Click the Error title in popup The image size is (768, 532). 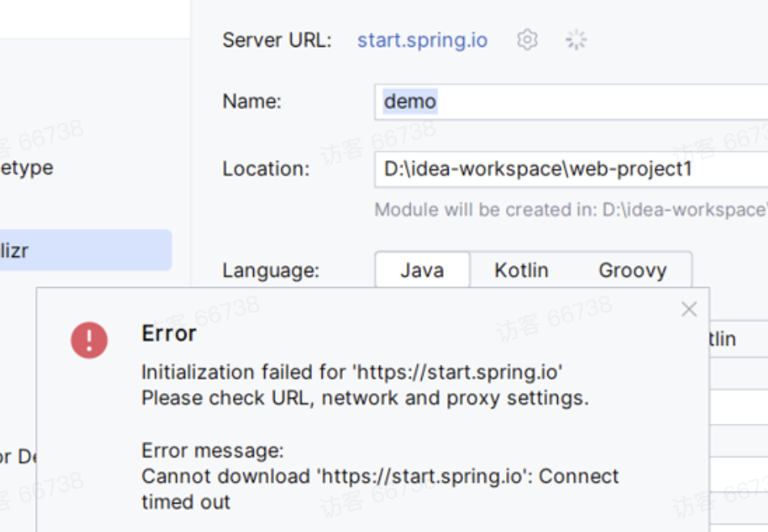[169, 334]
